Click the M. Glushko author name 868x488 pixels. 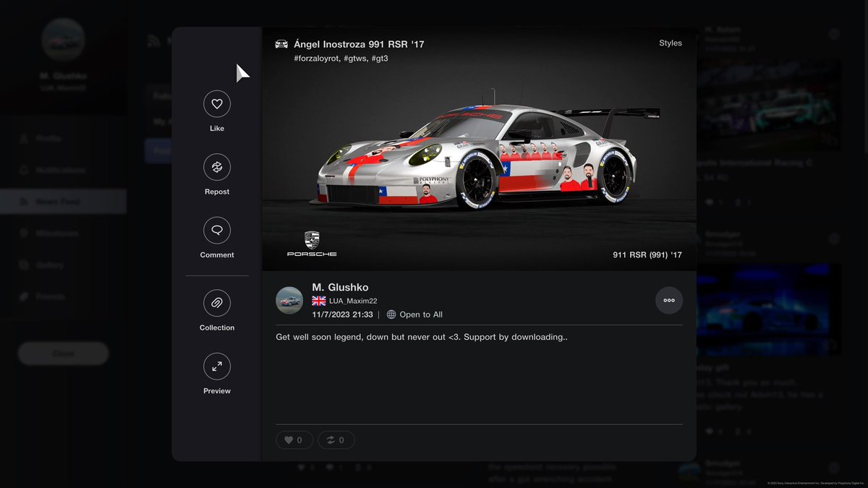click(x=340, y=288)
